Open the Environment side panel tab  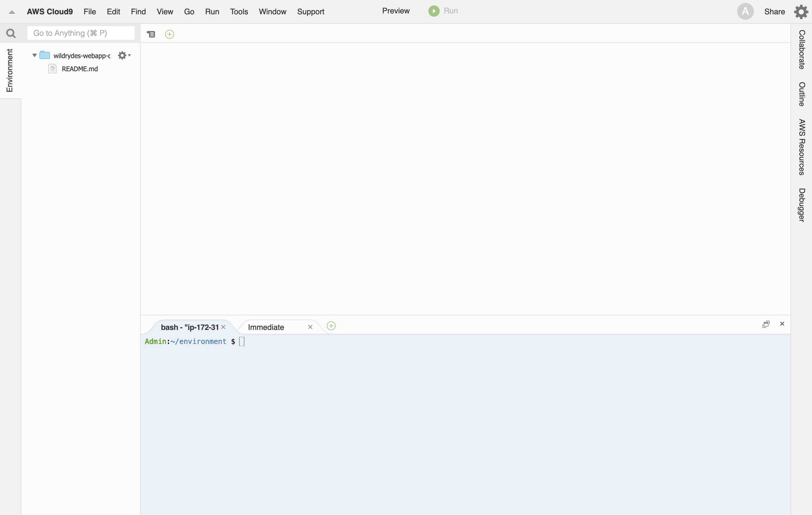click(10, 70)
